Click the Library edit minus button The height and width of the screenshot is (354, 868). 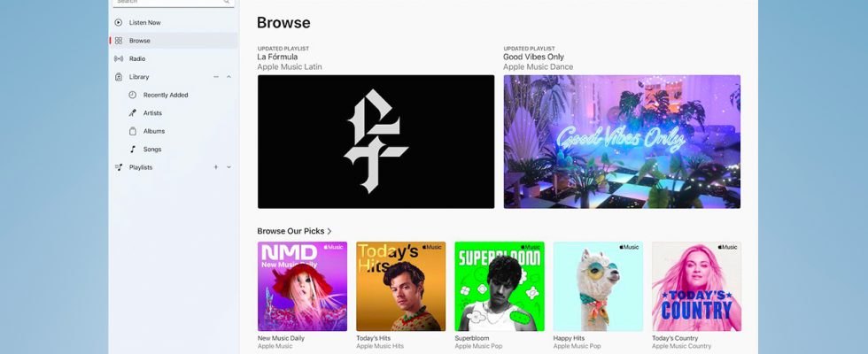216,77
